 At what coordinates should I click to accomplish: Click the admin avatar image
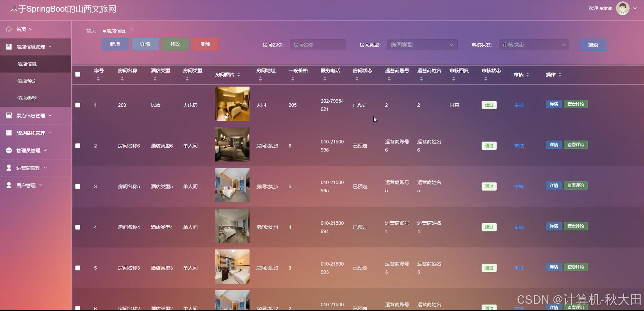click(x=622, y=8)
